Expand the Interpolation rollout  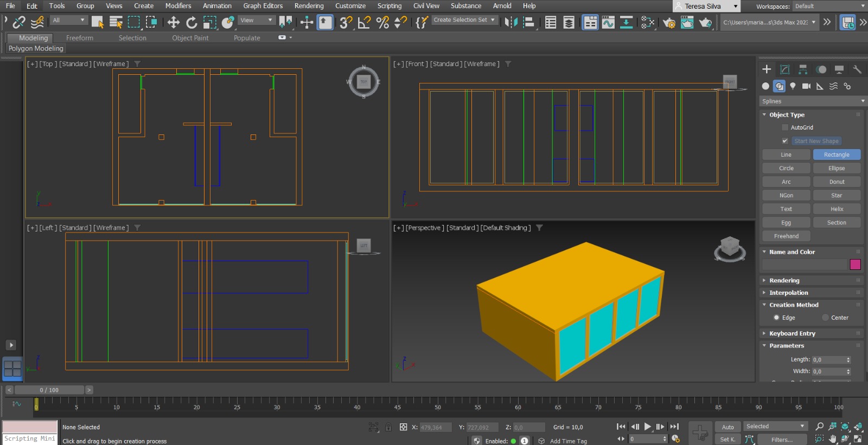[x=788, y=293]
